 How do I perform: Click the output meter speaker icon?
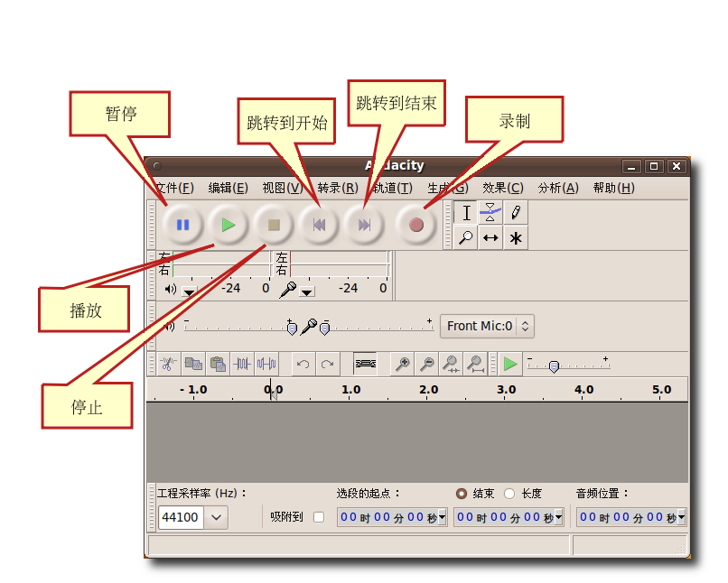(171, 289)
